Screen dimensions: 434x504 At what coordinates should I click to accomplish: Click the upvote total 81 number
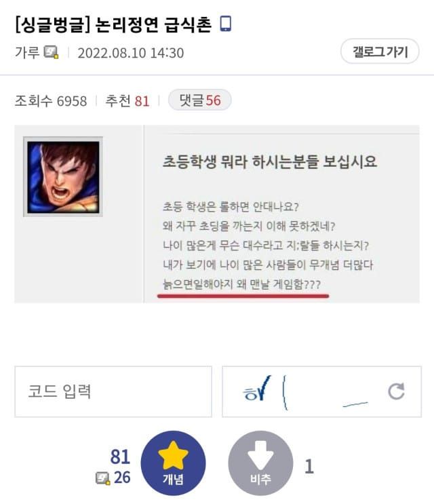click(121, 457)
